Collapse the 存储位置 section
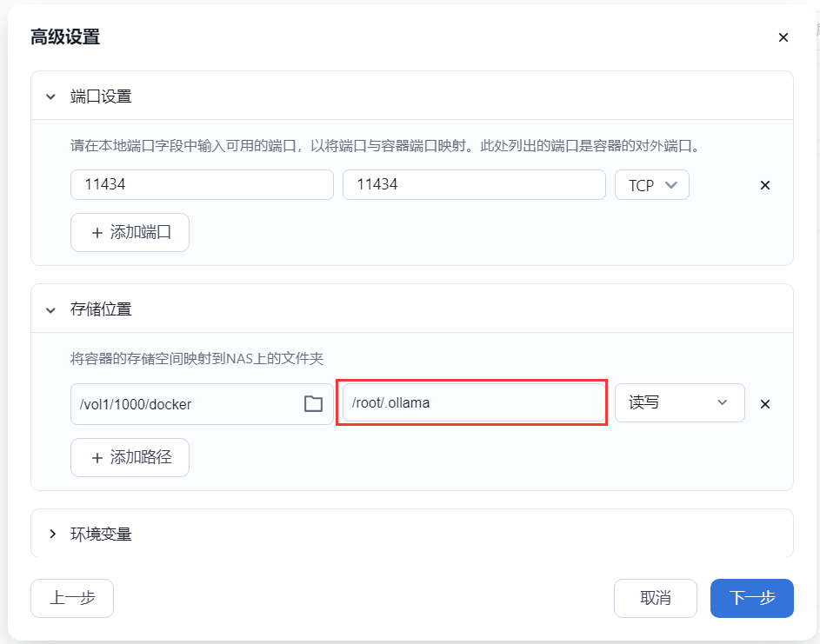This screenshot has height=644, width=820. (50, 310)
